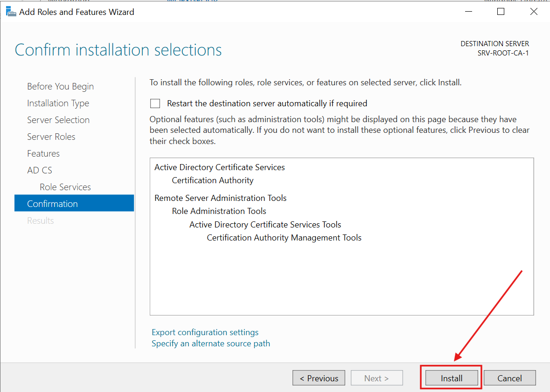Viewport: 550px width, 392px height.
Task: Select Certification Authority in the summary list
Action: pyautogui.click(x=212, y=180)
